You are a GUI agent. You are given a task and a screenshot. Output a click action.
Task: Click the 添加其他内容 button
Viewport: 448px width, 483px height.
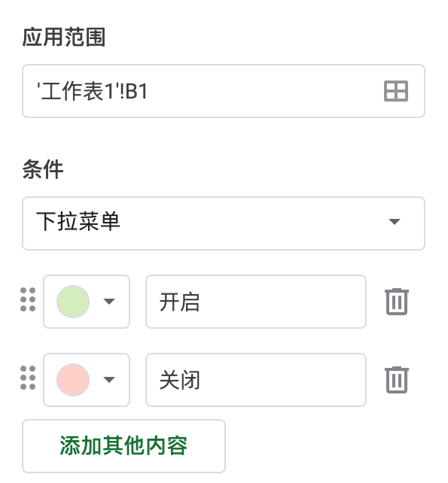click(123, 445)
